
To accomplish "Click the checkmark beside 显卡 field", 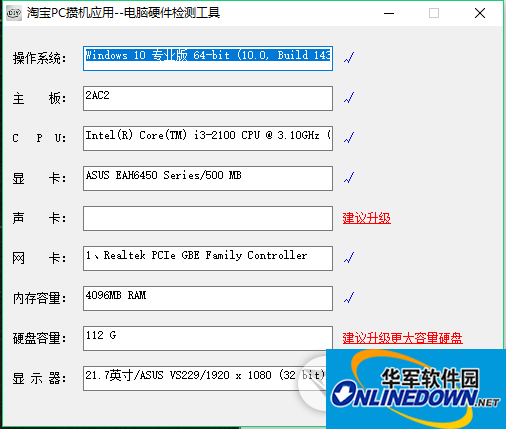I will tap(349, 177).
